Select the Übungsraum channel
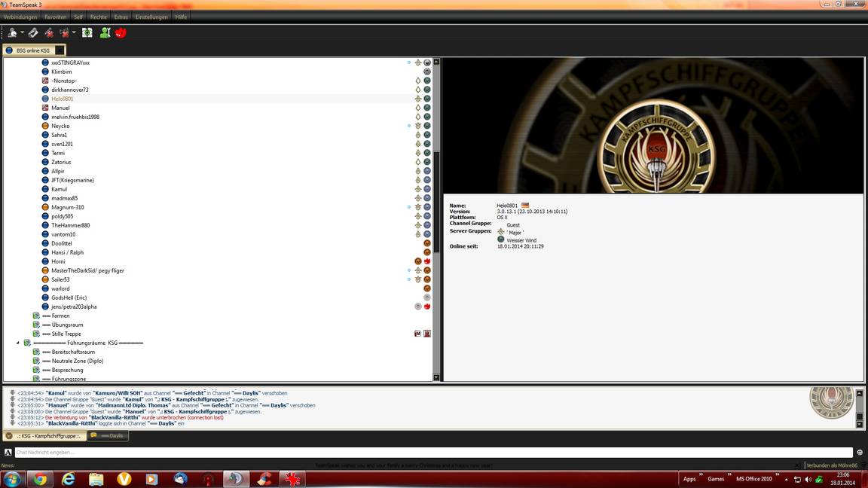868x488 pixels. (67, 325)
